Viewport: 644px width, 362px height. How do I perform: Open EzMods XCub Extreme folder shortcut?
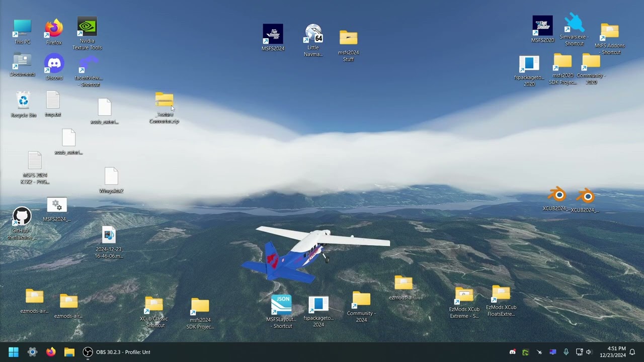tap(464, 303)
